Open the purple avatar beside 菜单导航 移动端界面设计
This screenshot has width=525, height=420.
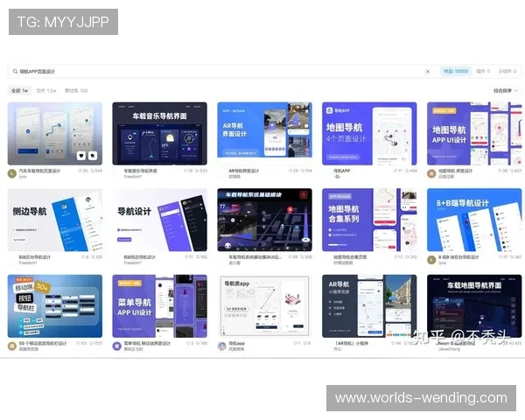[x=117, y=346]
